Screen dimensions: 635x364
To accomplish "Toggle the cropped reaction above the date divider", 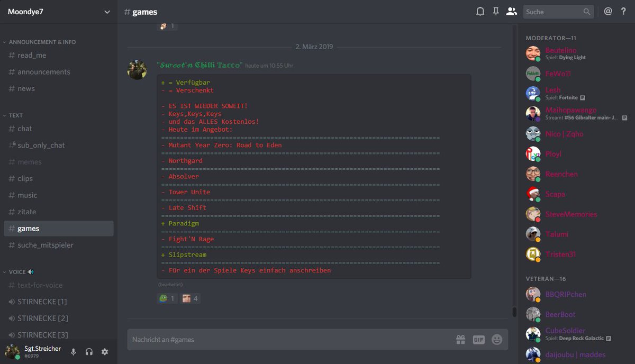I will click(167, 26).
